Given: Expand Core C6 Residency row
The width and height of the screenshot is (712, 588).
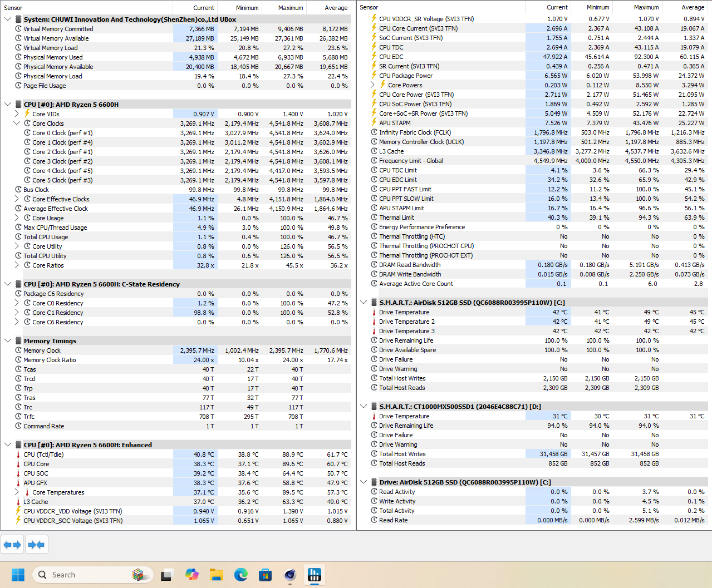Looking at the screenshot, I should (17, 322).
